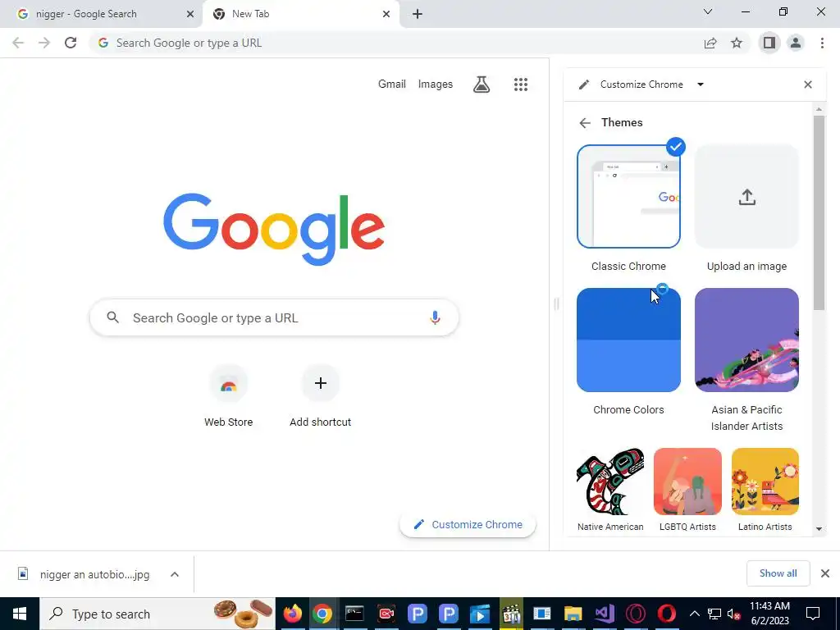
Task: Click Show all downloads
Action: 778,573
